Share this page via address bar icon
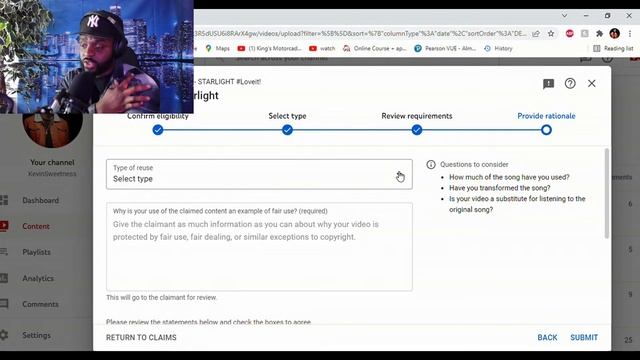The width and height of the screenshot is (640, 360). [x=536, y=33]
